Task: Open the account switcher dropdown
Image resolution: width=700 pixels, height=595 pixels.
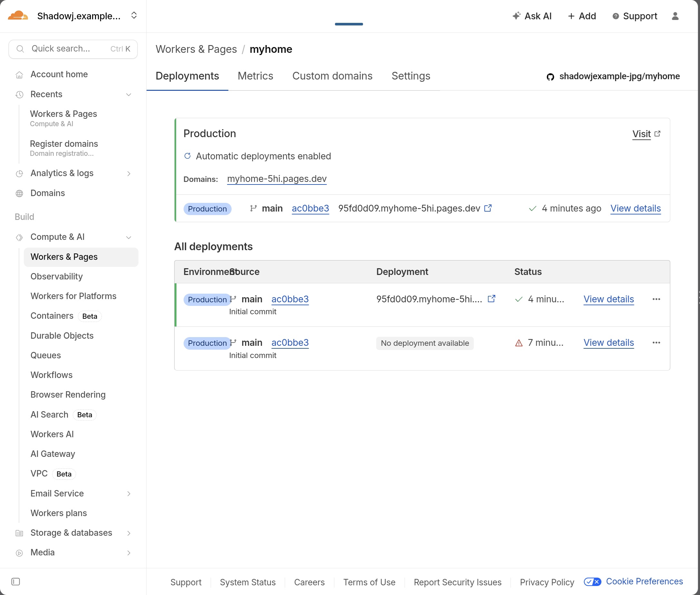Action: 134,15
